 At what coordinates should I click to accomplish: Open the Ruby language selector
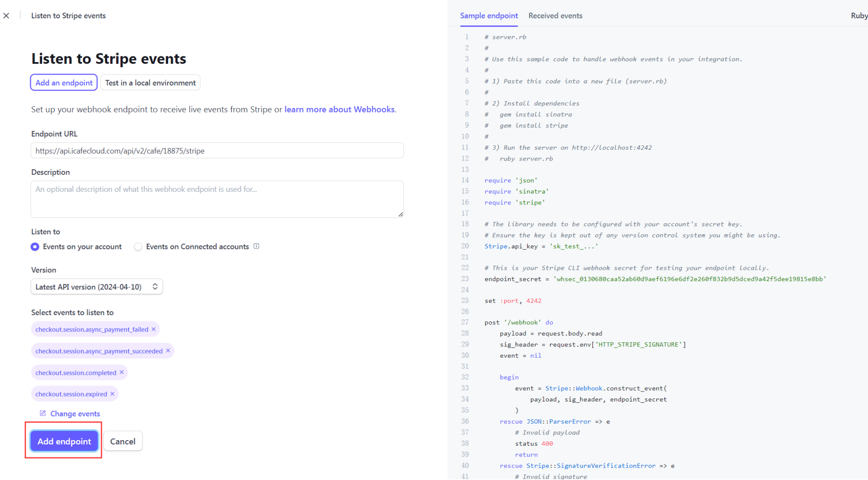pos(858,16)
